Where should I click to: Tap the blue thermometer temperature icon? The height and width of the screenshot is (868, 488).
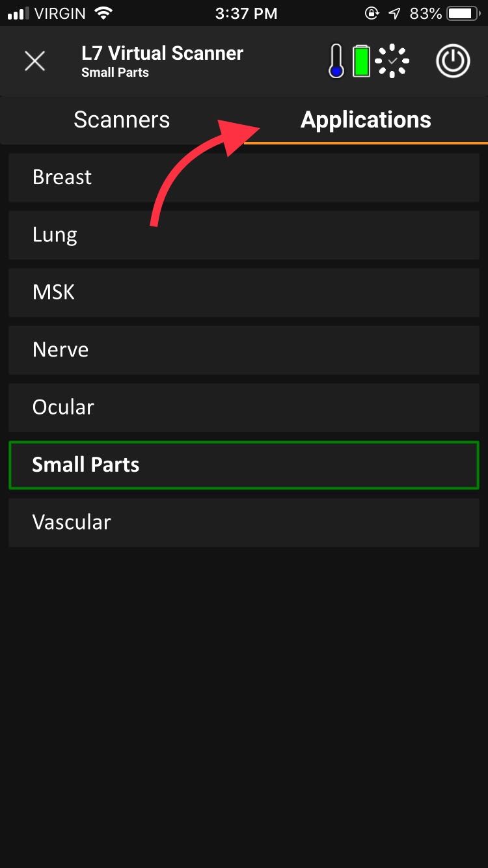pyautogui.click(x=336, y=61)
